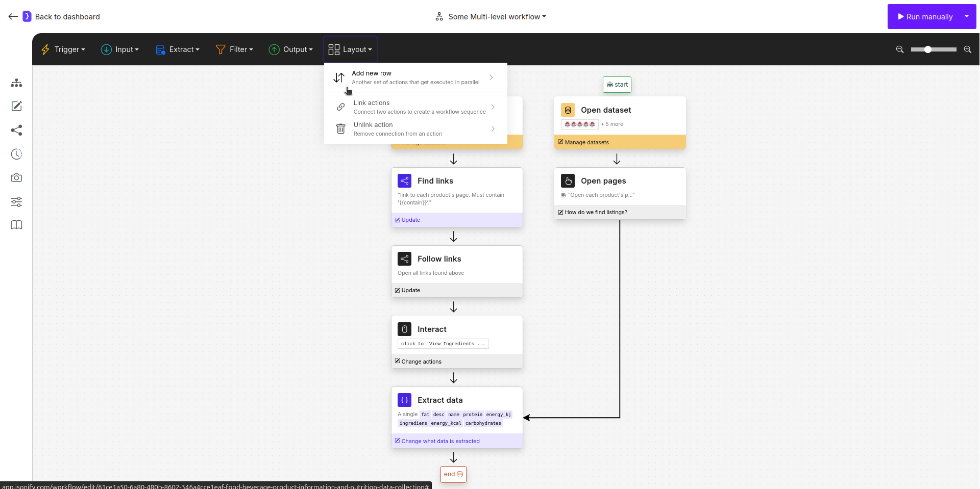
Task: Select the workflow hierarchy icon in the sidebar
Action: click(16, 83)
